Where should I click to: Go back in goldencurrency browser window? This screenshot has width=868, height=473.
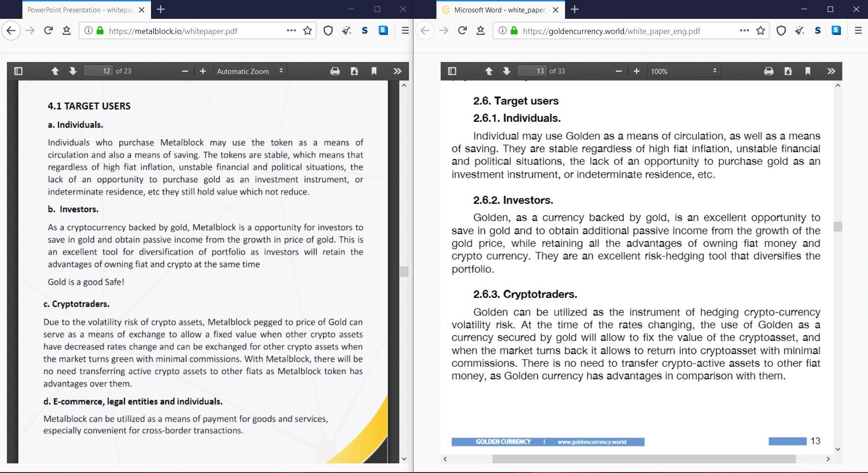tap(425, 31)
